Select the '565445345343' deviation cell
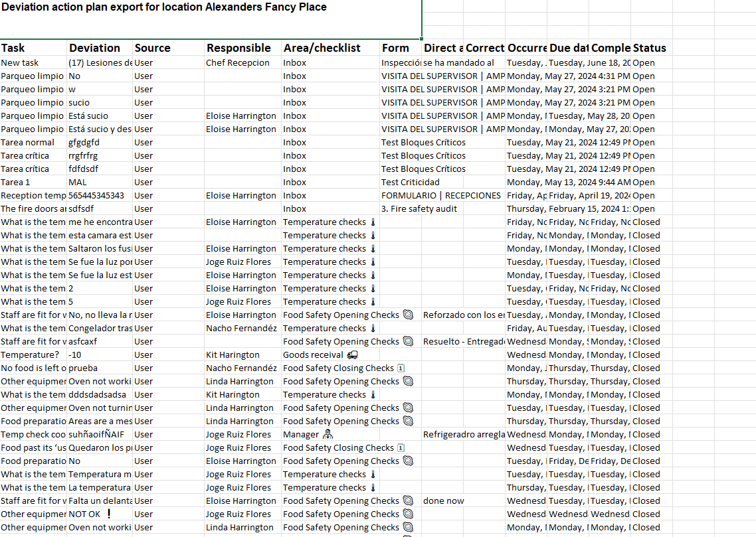Viewport: 756px width, 537px height. point(100,196)
